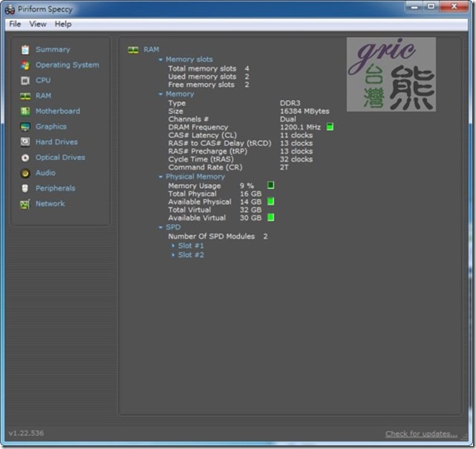Viewport: 476px width, 449px height.
Task: Open the Graphics monitor icon
Action: (x=25, y=127)
